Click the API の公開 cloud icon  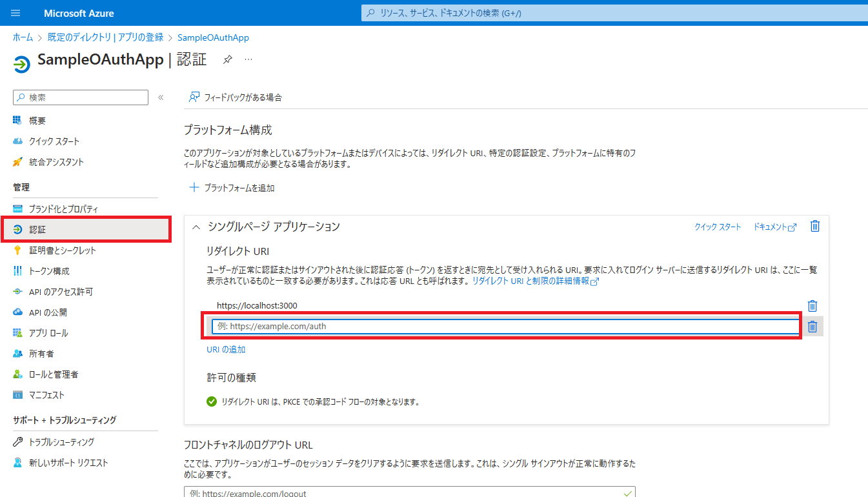coord(18,312)
